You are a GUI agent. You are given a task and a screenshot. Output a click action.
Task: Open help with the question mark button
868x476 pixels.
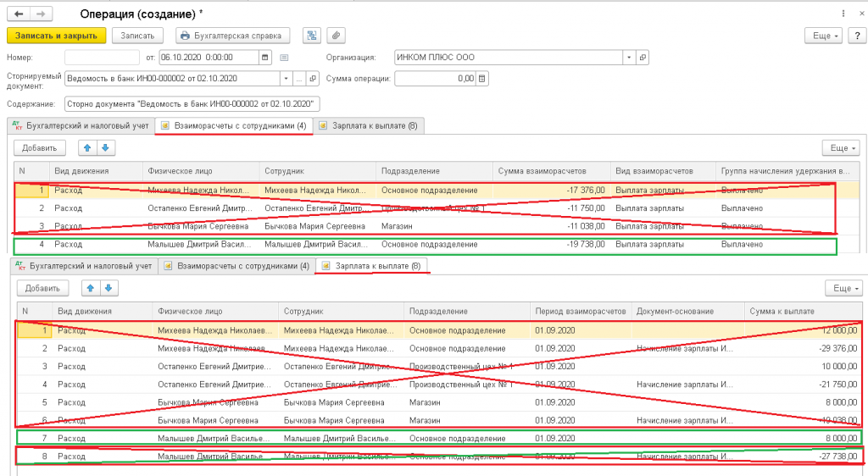[858, 36]
